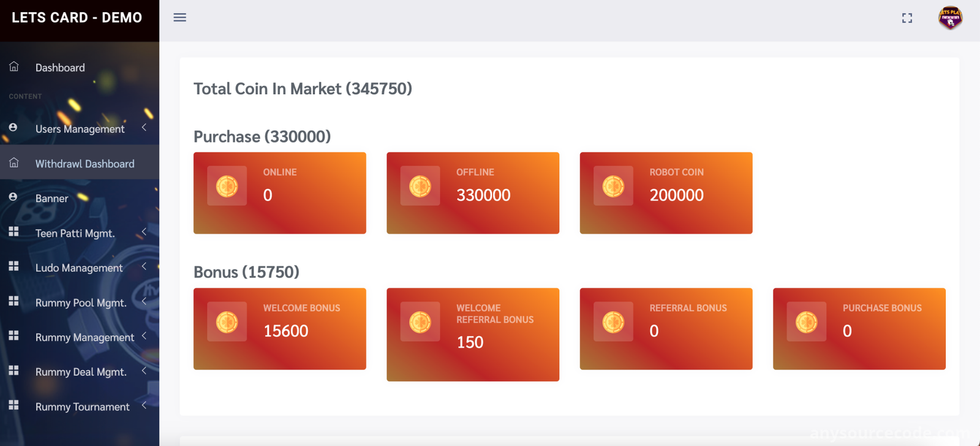The width and height of the screenshot is (980, 446).
Task: Expand Users Management chevron
Action: tap(144, 127)
